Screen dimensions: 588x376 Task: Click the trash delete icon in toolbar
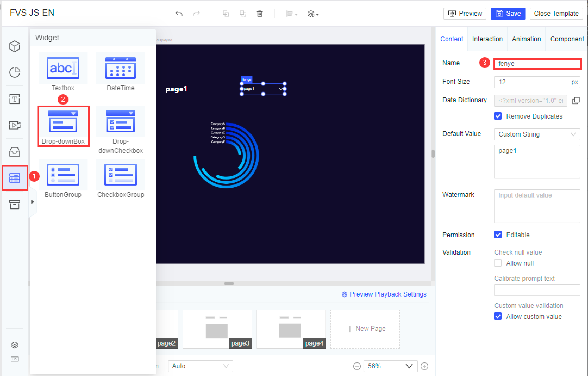click(260, 14)
